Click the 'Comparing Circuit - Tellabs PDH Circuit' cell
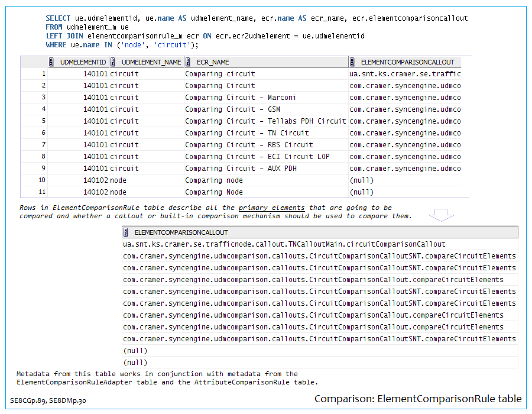 265,121
